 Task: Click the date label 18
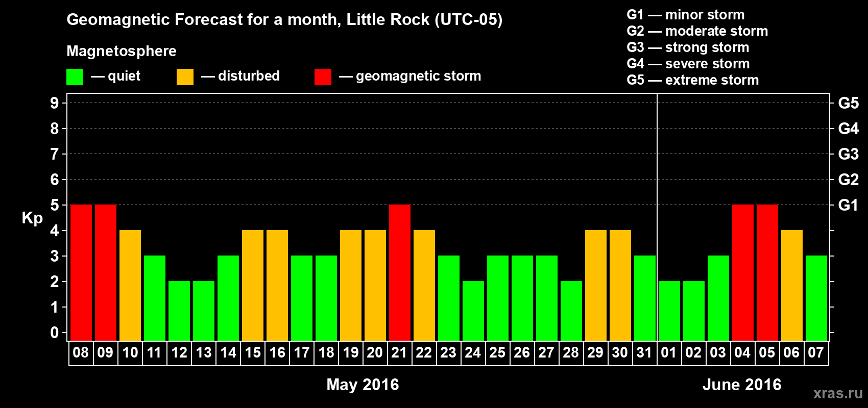(x=326, y=353)
